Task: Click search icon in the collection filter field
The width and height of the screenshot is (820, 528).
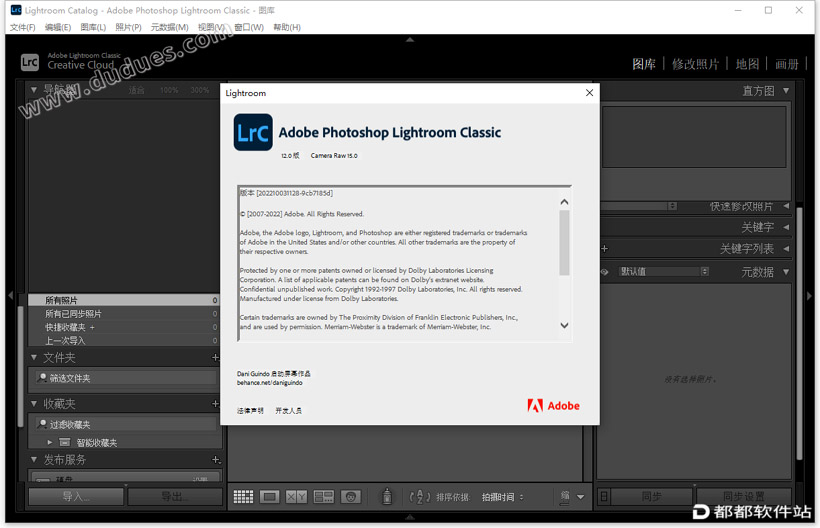Action: [x=42, y=424]
